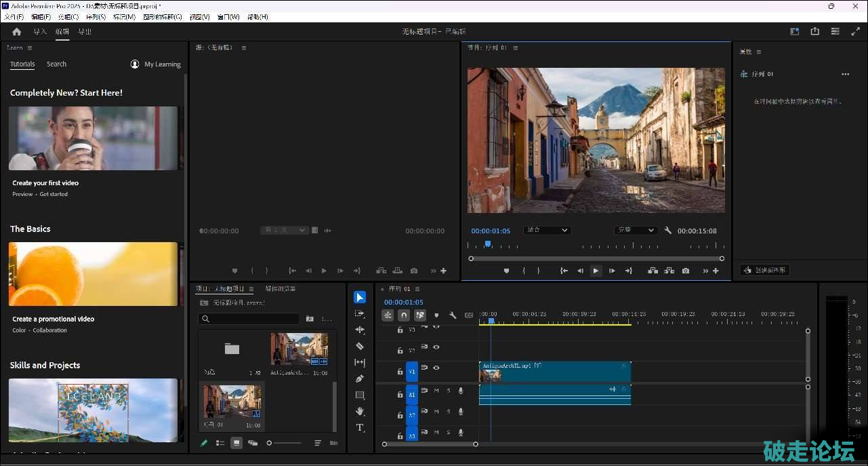Screen dimensions: 868x466
Task: Toggle timeline snapping magnet button
Action: (x=404, y=315)
